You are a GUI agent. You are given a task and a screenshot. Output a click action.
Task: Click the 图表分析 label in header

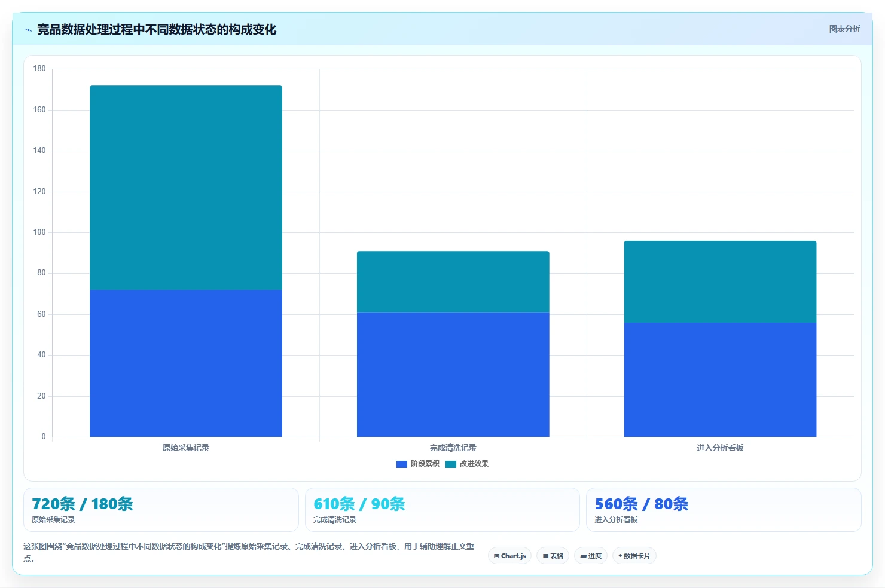pos(844,29)
